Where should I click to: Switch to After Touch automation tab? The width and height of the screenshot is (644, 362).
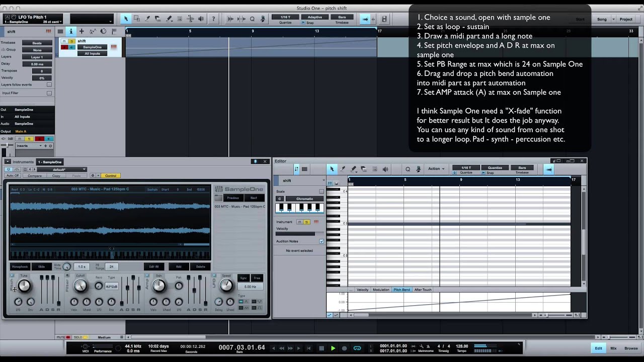[423, 290]
